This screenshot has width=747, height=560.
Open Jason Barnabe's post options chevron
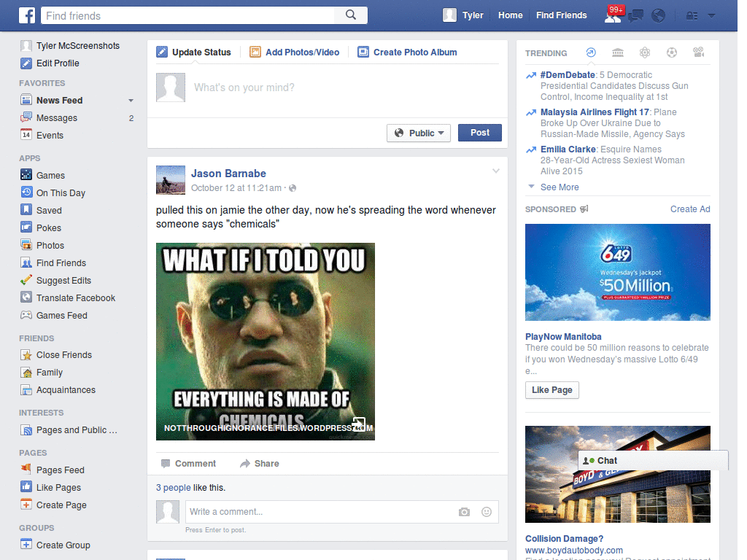(496, 171)
